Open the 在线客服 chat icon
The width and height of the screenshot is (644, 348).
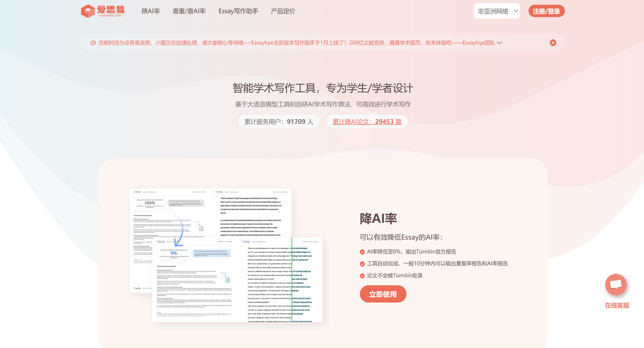tap(616, 285)
